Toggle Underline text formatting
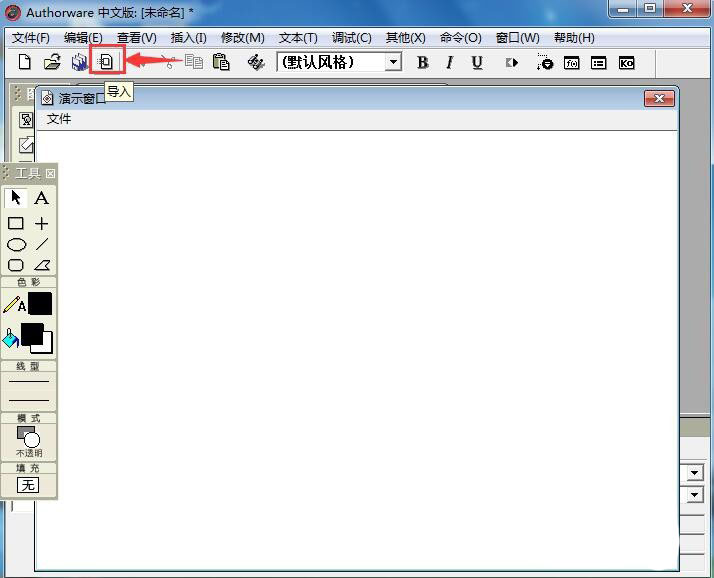 [x=477, y=62]
